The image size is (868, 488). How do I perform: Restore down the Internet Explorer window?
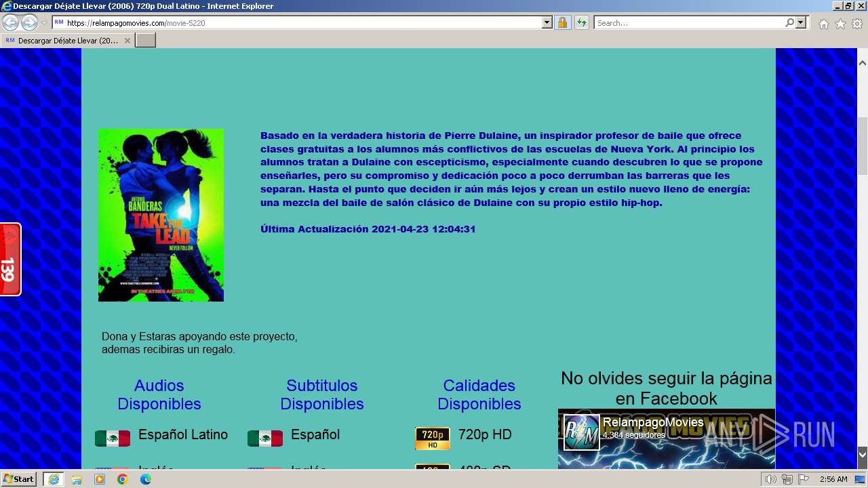[x=849, y=6]
